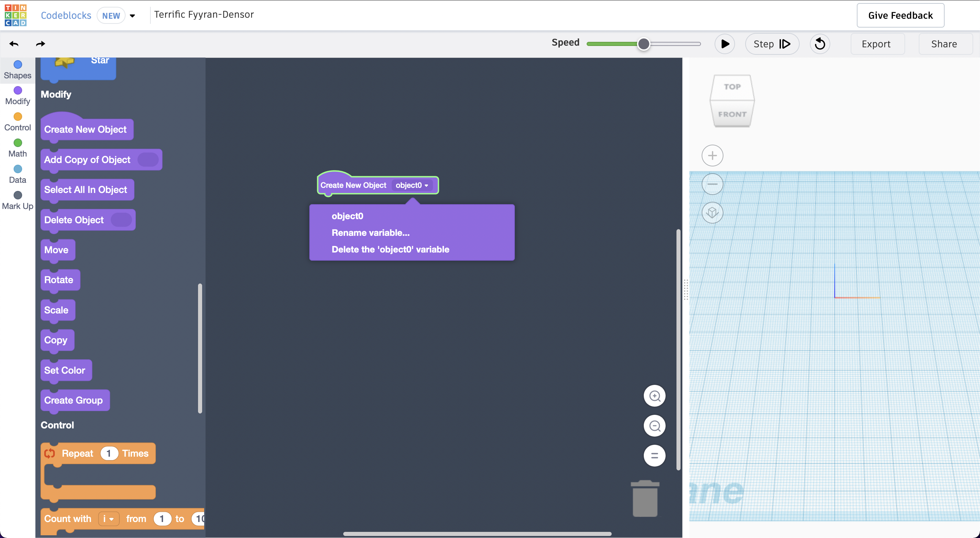Click the Rotate block in sidebar
Viewport: 980px width, 538px height.
(59, 280)
